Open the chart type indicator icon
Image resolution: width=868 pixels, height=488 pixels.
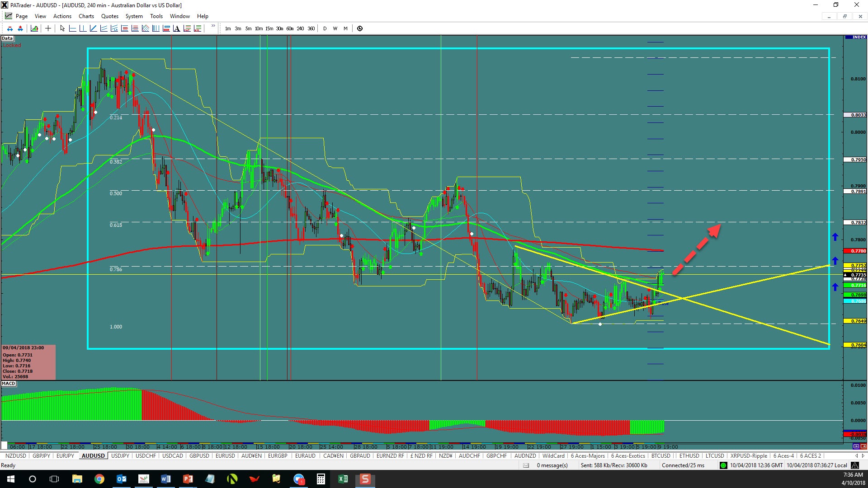34,28
